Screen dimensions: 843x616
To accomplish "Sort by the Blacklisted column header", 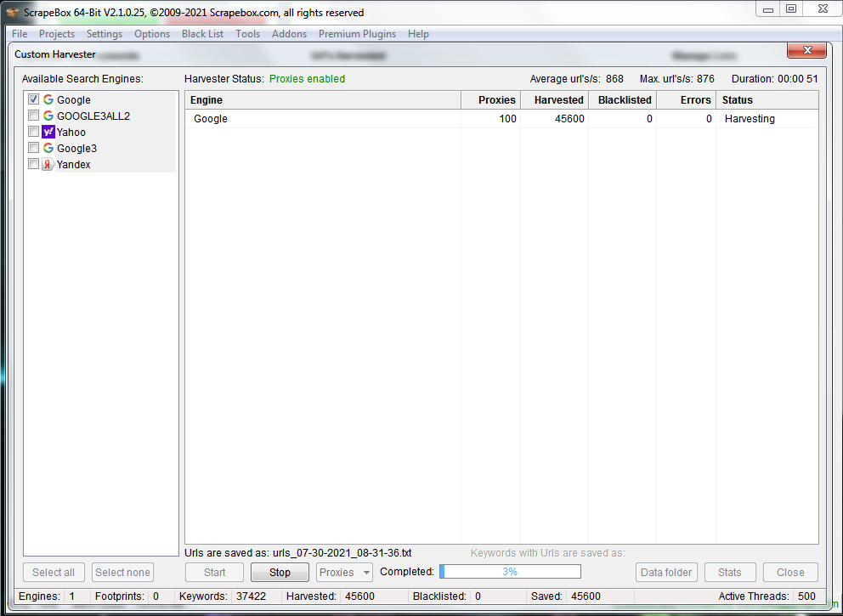I will pos(623,100).
